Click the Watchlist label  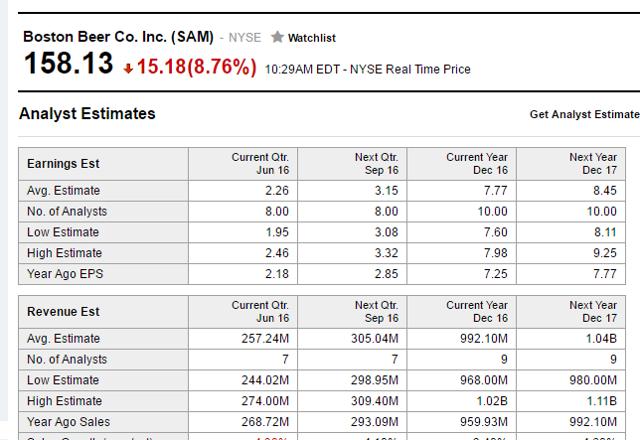(x=312, y=38)
